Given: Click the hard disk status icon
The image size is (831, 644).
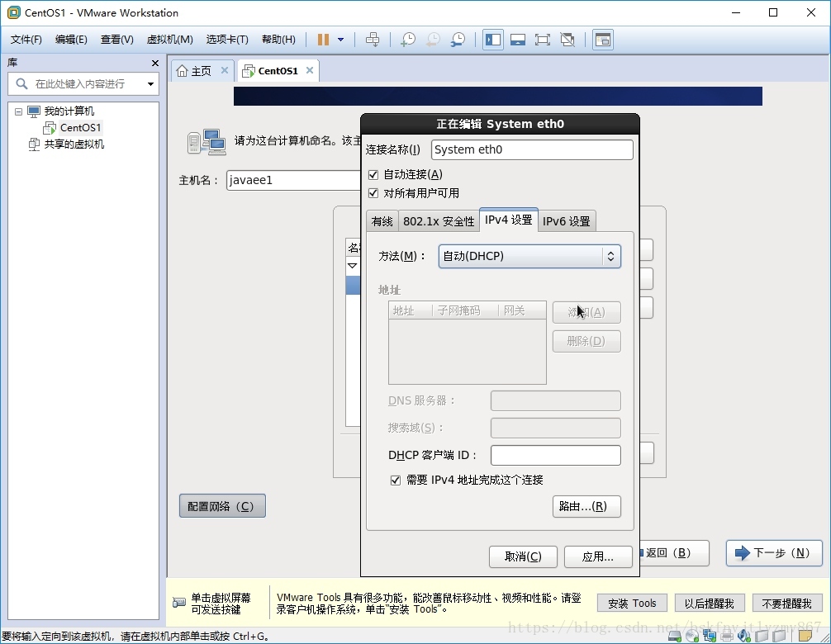Looking at the screenshot, I should 675,636.
